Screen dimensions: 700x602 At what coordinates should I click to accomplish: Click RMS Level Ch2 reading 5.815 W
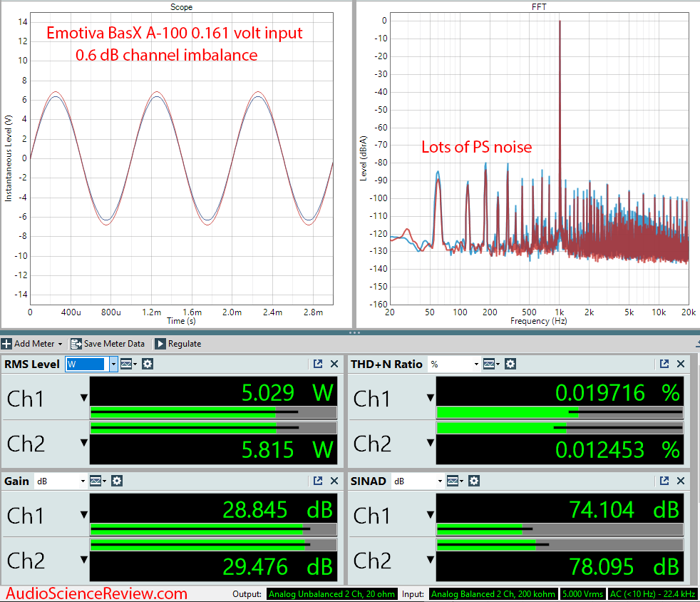click(287, 449)
